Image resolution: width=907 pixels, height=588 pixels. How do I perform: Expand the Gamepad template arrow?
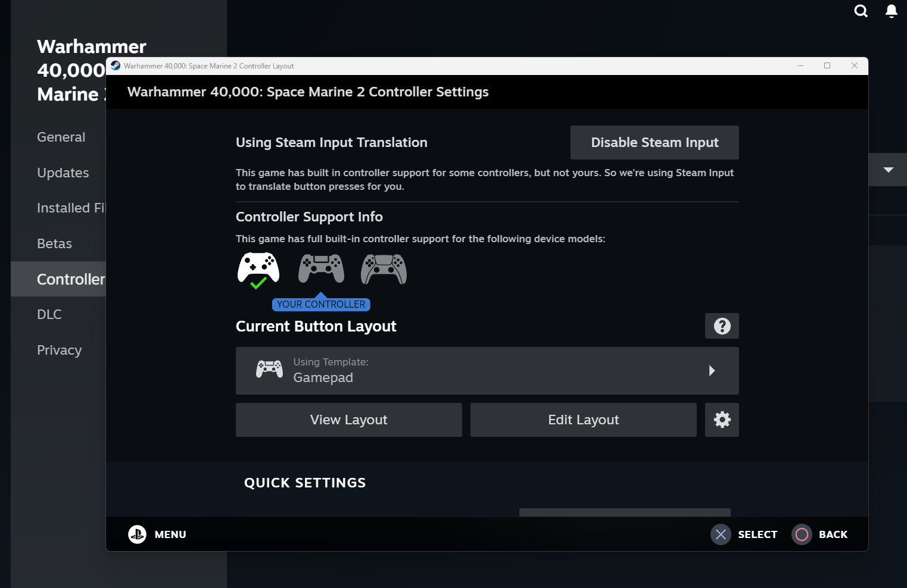(712, 371)
